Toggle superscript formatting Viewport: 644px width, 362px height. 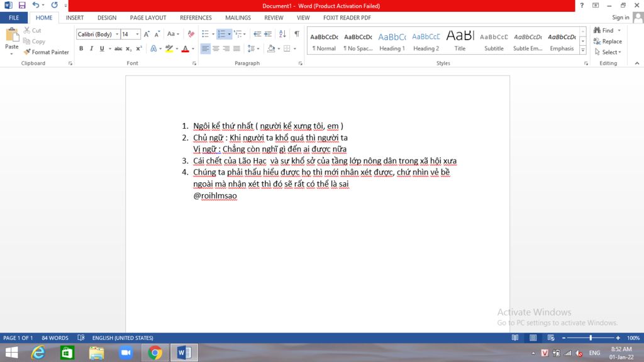point(139,48)
